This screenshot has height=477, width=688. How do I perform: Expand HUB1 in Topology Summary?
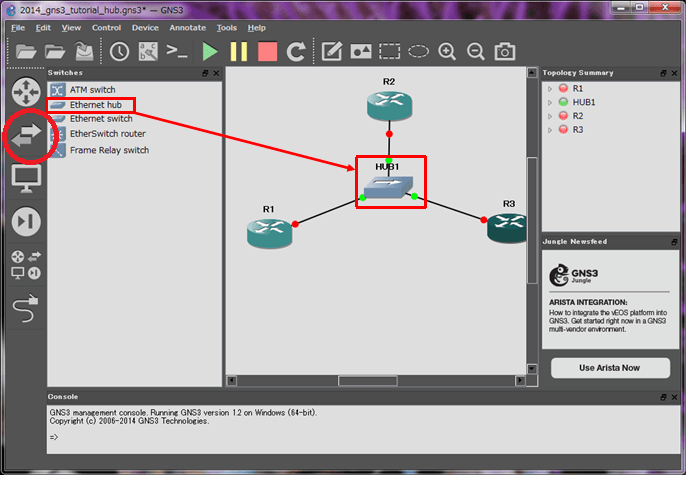[x=550, y=103]
